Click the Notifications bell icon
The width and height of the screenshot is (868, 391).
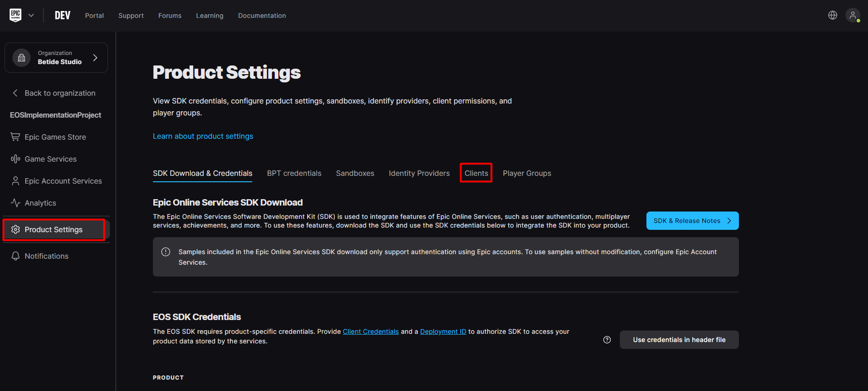[x=16, y=256]
